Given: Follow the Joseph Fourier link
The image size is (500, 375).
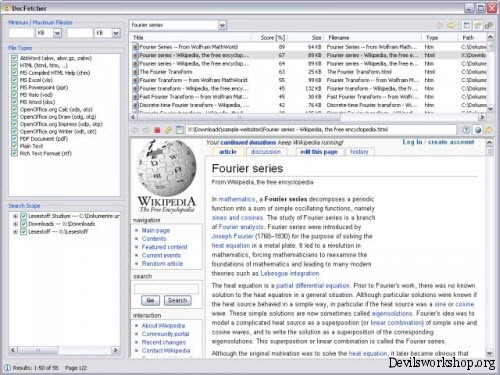Looking at the screenshot, I should tap(233, 236).
